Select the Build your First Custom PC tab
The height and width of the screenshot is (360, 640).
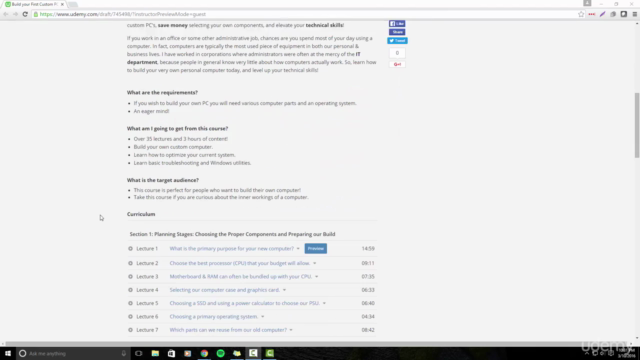coord(34,4)
